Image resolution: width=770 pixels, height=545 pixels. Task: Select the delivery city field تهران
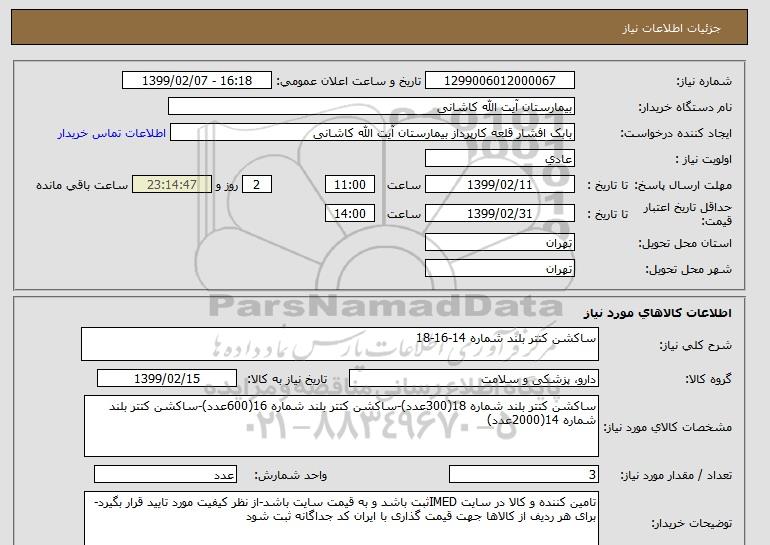(499, 269)
